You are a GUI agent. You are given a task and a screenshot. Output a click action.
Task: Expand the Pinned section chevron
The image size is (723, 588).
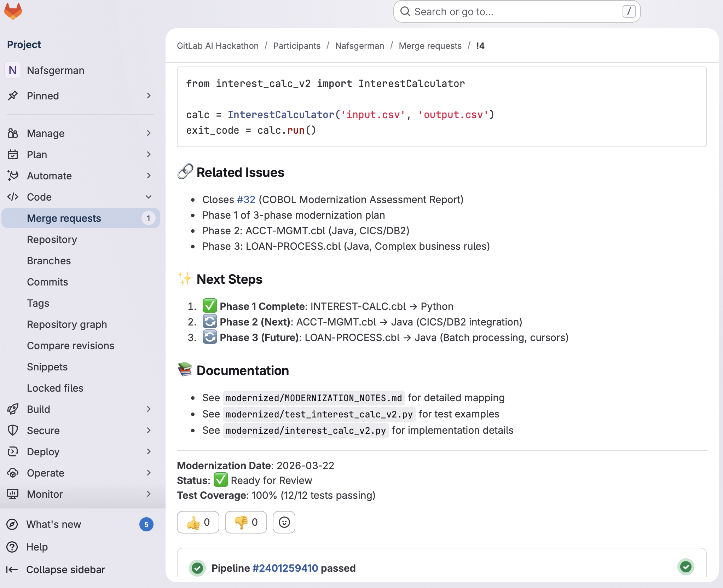[149, 96]
